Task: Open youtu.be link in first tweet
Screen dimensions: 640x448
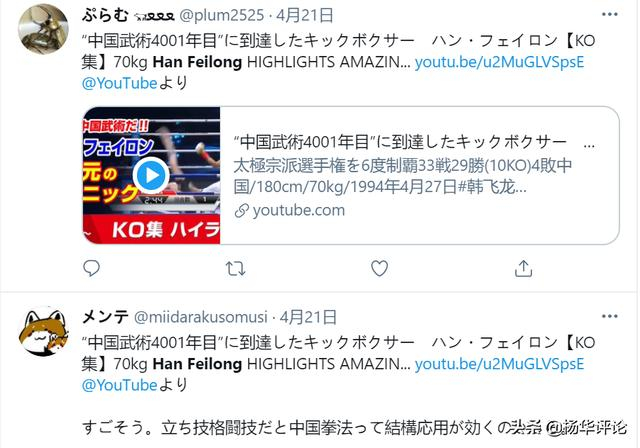Action: tap(499, 62)
